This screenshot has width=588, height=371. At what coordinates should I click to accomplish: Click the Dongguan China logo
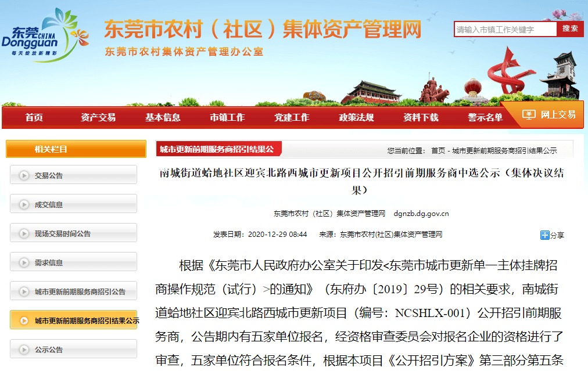click(x=45, y=35)
